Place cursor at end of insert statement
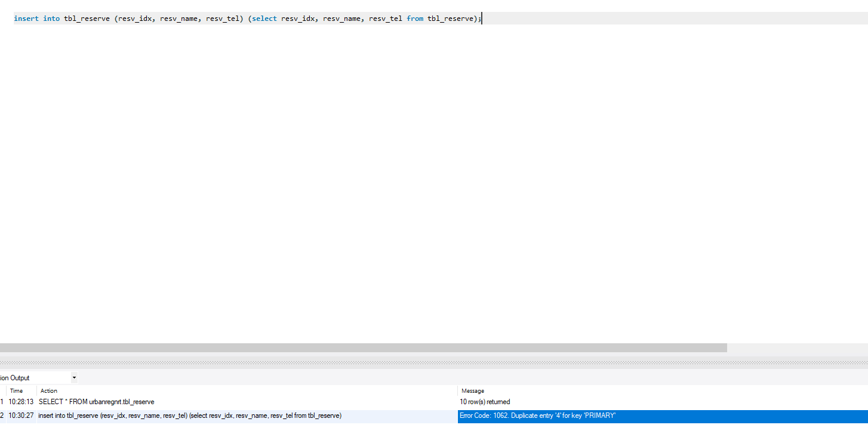Viewport: 868px width, 434px height. point(481,19)
